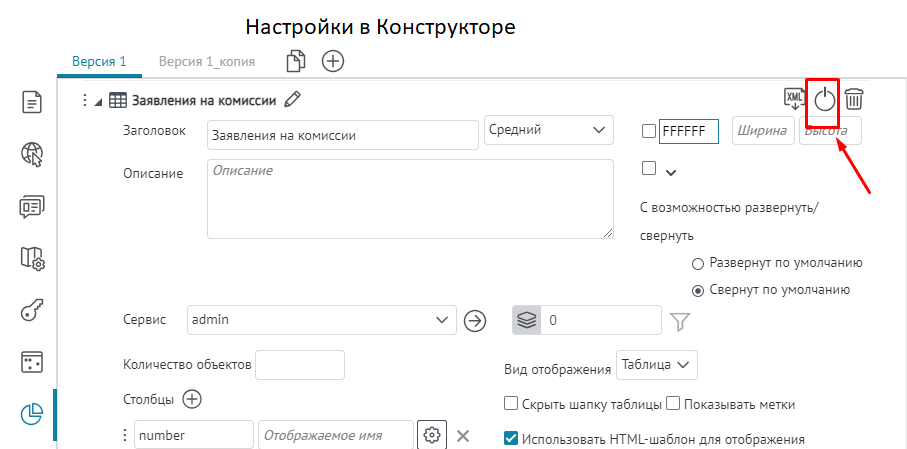The image size is (907, 449).
Task: Click the copy version icon
Action: click(295, 61)
